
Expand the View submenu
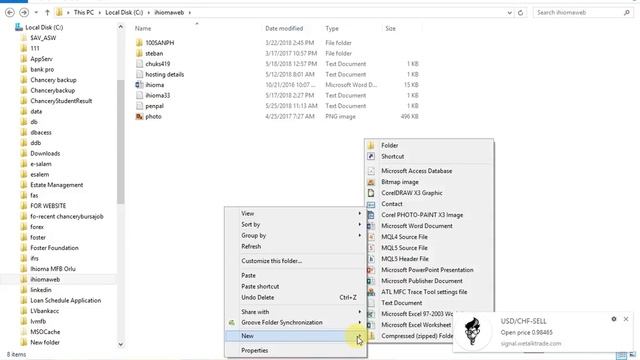point(296,213)
